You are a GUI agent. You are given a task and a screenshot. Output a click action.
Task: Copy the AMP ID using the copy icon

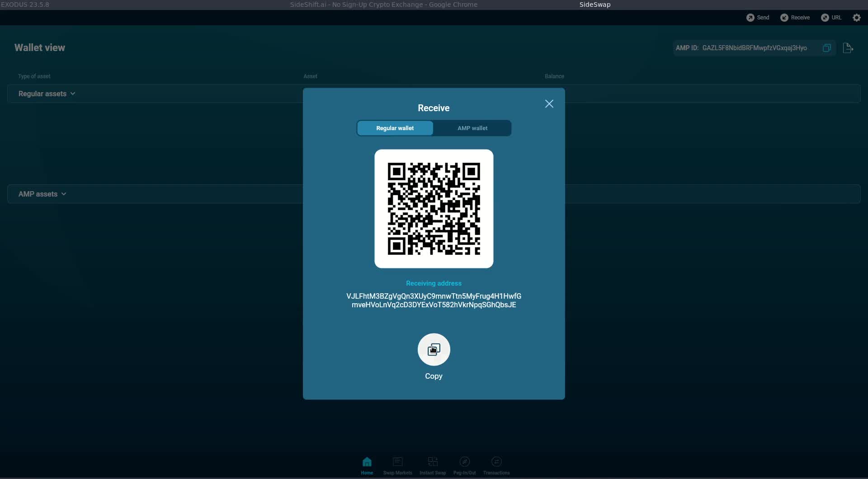[x=826, y=48]
